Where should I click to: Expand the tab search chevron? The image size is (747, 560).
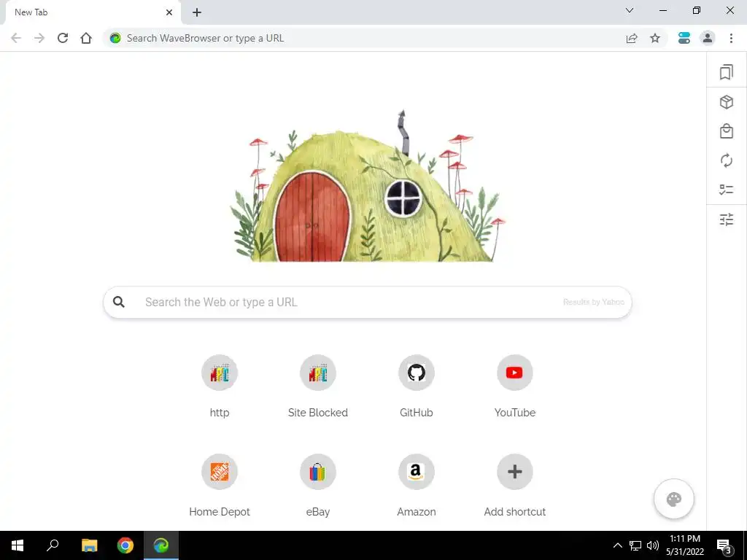(x=630, y=10)
